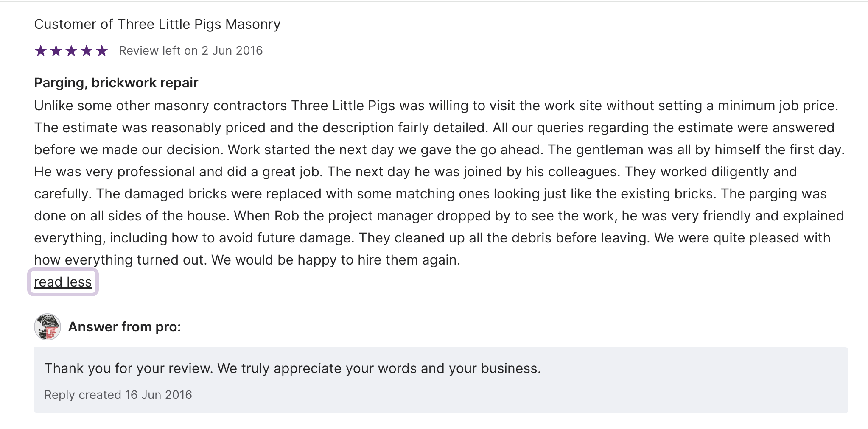Viewport: 868px width, 429px height.
Task: Click the line starting "The estimate was reasonably"
Action: click(x=434, y=128)
